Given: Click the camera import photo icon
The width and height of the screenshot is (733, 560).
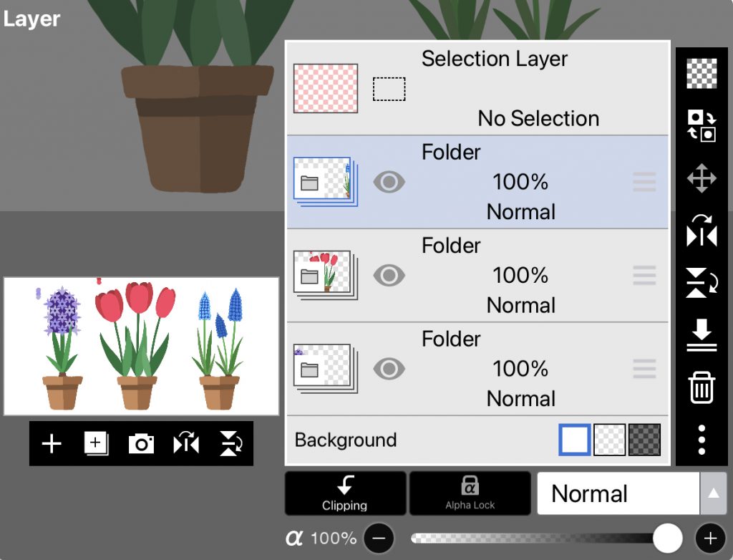Looking at the screenshot, I should pyautogui.click(x=141, y=444).
